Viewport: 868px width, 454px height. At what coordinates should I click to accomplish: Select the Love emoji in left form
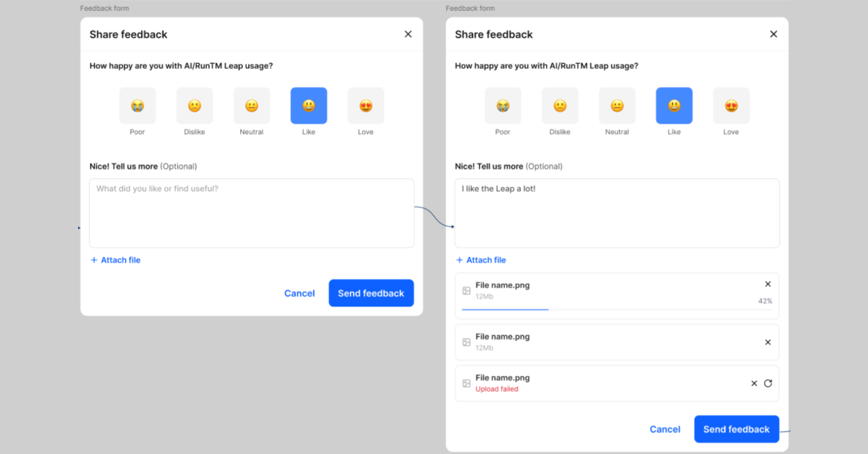[x=366, y=106]
